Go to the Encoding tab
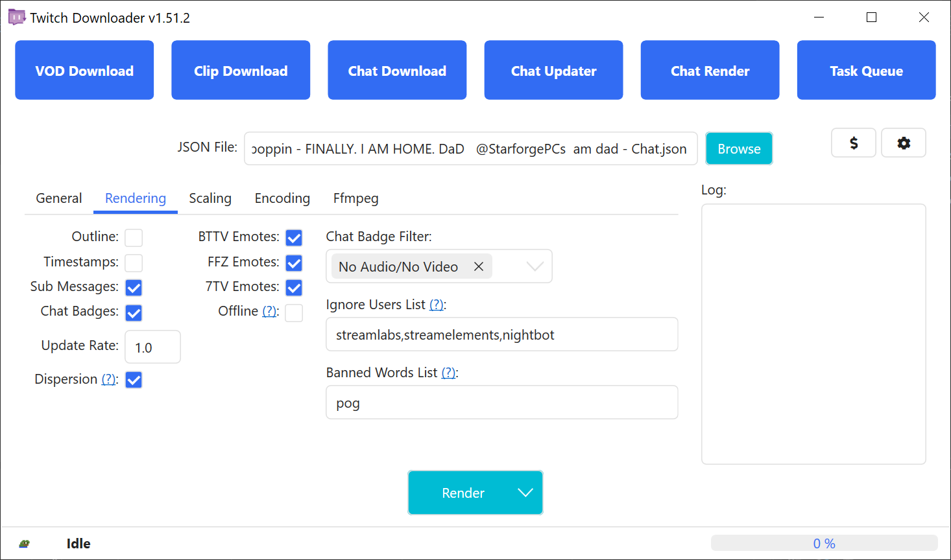The width and height of the screenshot is (951, 560). 282,198
